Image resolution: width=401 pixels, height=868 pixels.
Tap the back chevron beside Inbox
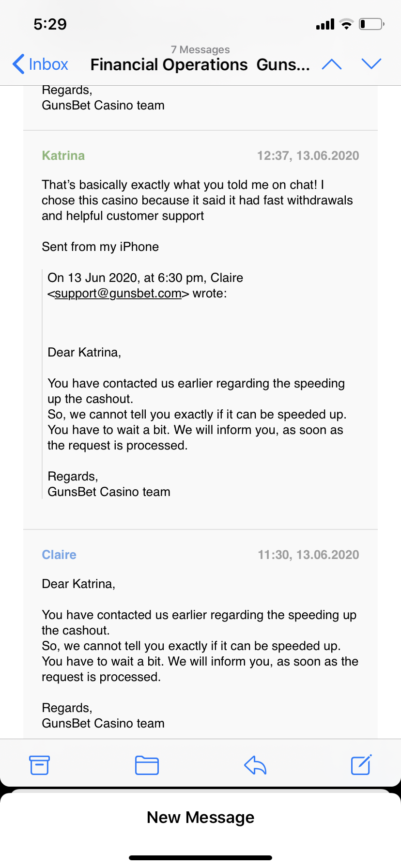(18, 64)
